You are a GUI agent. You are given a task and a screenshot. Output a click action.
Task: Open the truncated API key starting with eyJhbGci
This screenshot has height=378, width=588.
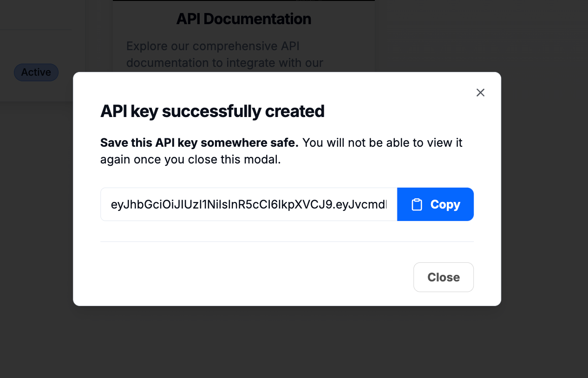pyautogui.click(x=249, y=204)
